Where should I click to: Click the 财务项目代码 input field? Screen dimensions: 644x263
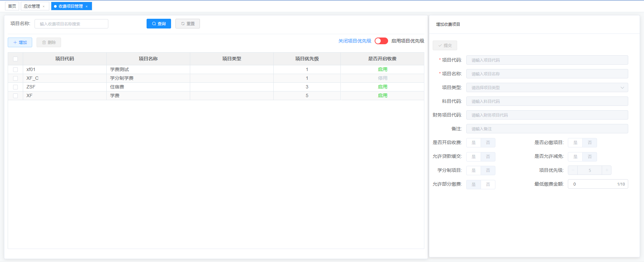(x=547, y=115)
